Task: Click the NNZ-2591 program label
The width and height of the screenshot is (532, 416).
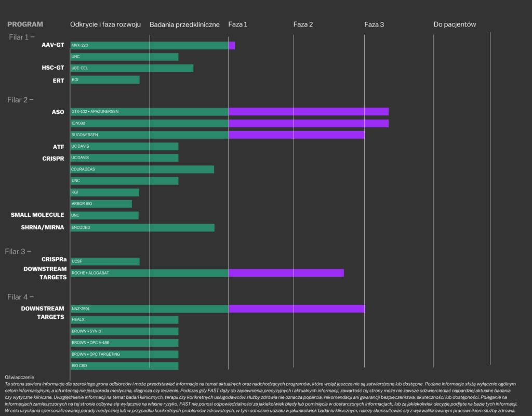Action: tap(81, 309)
